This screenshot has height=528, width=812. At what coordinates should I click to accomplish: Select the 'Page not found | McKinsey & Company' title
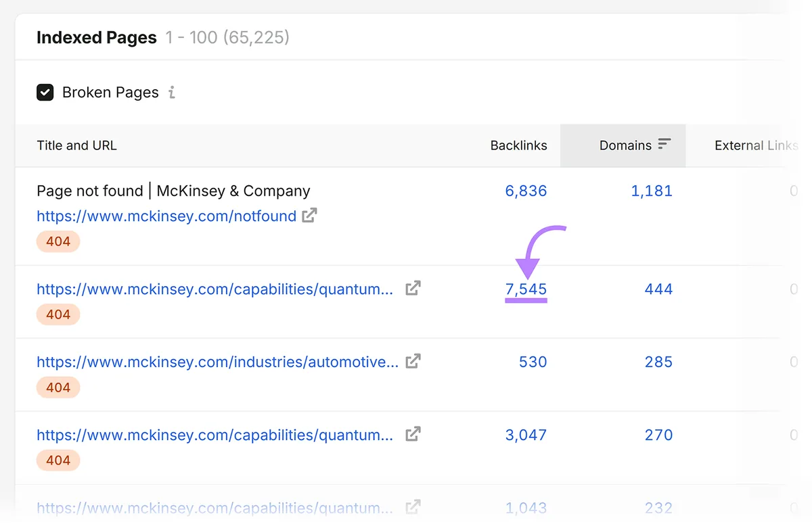[173, 191]
